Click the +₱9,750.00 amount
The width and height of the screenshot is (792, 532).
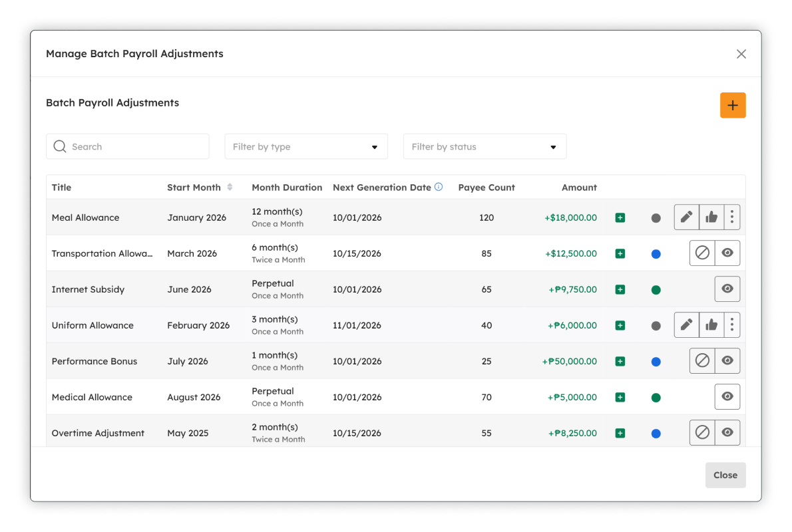click(573, 289)
